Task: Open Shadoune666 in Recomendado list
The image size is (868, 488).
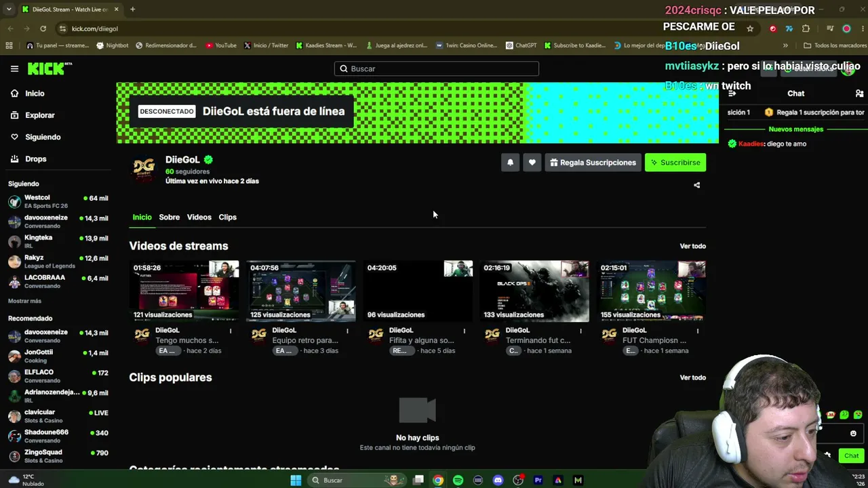Action: pos(58,436)
